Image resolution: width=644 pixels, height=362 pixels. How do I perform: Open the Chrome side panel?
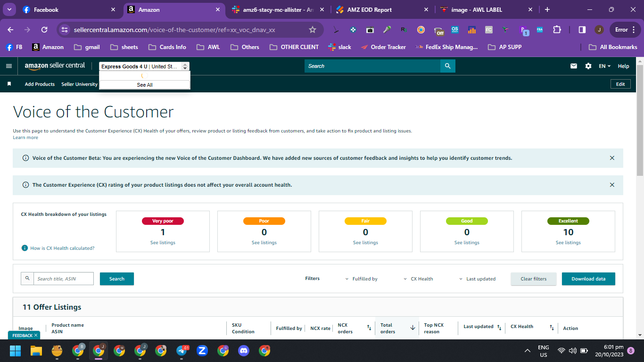point(582,30)
